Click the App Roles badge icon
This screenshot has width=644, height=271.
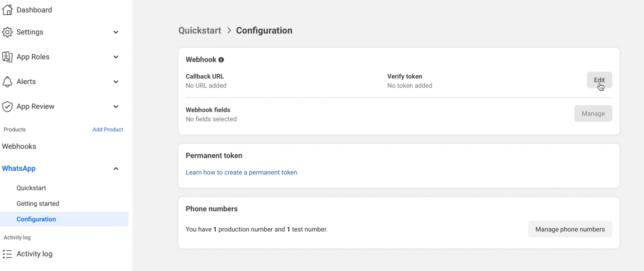click(7, 57)
